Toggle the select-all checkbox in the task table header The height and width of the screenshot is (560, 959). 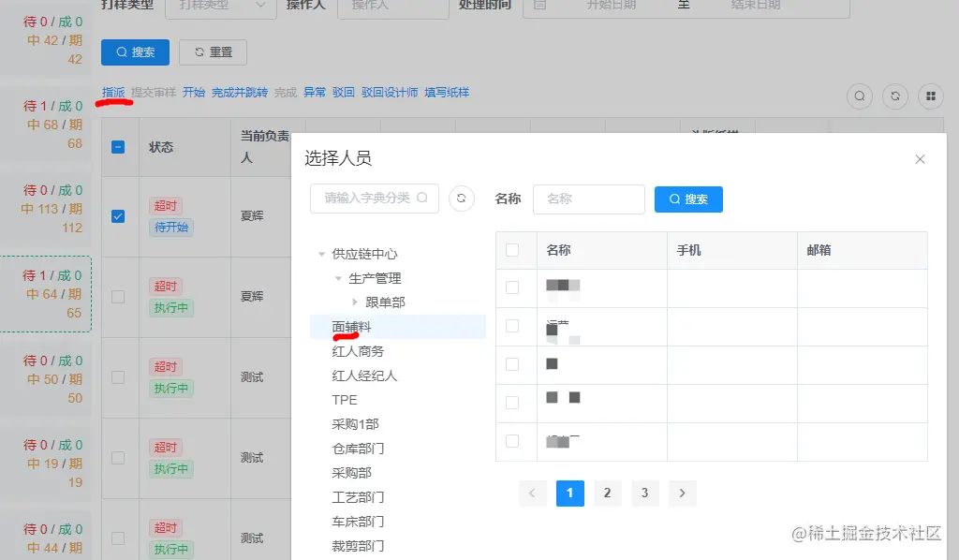click(118, 147)
